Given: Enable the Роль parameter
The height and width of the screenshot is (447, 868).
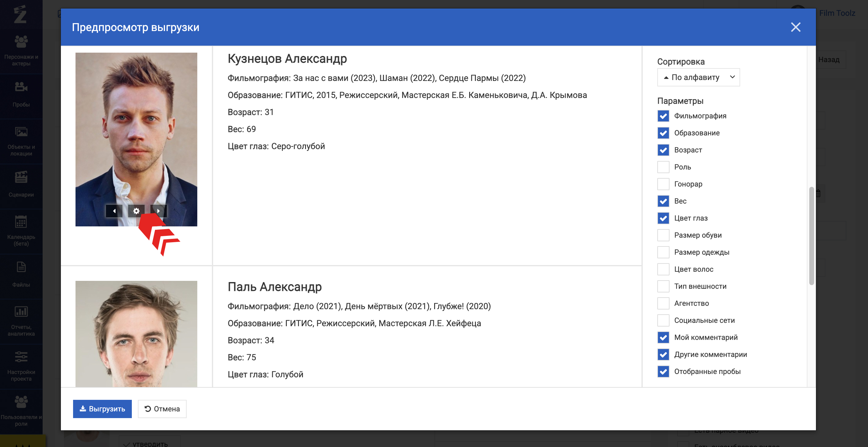Looking at the screenshot, I should pos(663,167).
